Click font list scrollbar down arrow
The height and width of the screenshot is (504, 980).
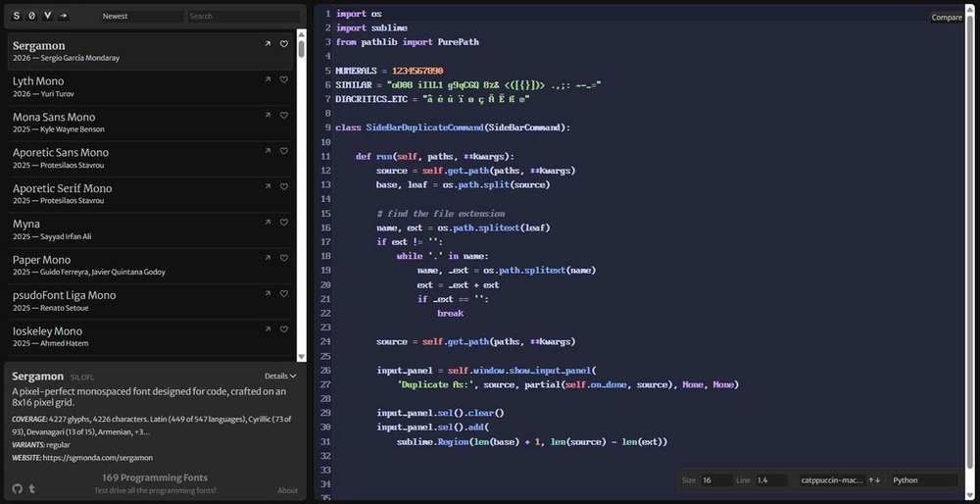coord(301,356)
